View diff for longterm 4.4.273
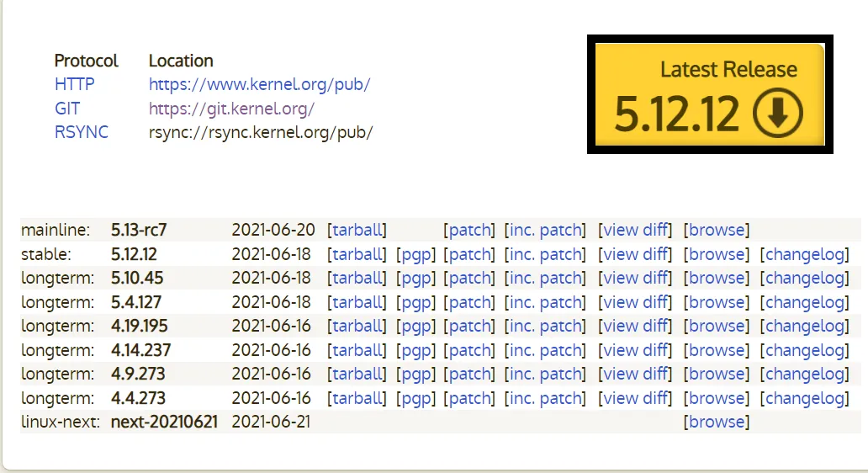The height and width of the screenshot is (473, 868). coord(635,398)
